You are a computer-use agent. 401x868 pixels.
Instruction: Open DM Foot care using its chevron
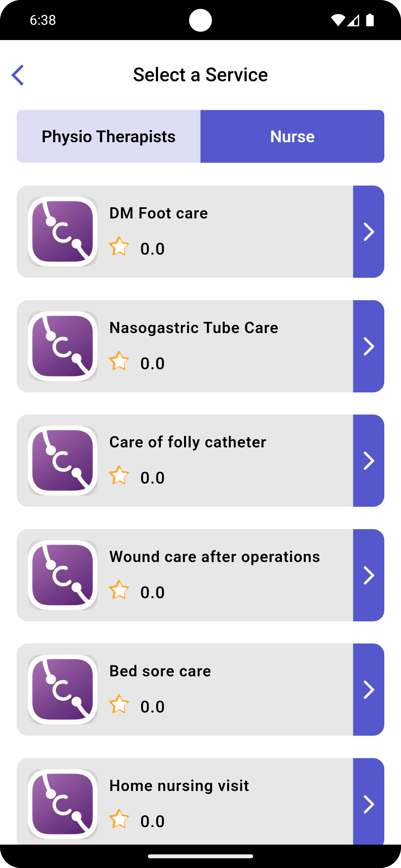pyautogui.click(x=368, y=231)
